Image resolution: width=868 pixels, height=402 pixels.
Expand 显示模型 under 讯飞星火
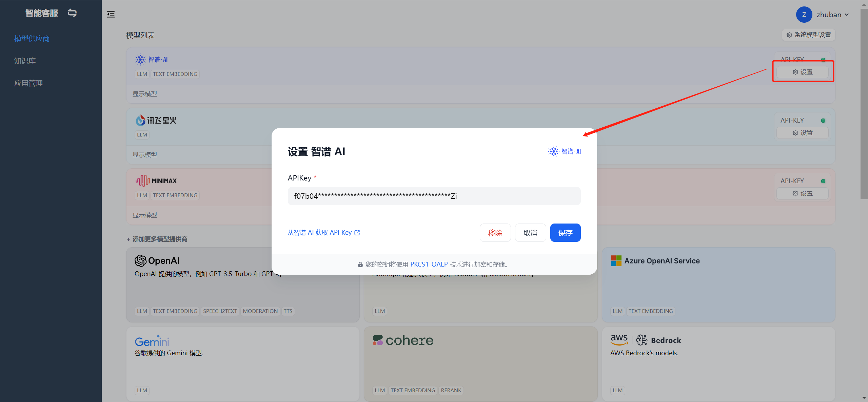click(145, 155)
